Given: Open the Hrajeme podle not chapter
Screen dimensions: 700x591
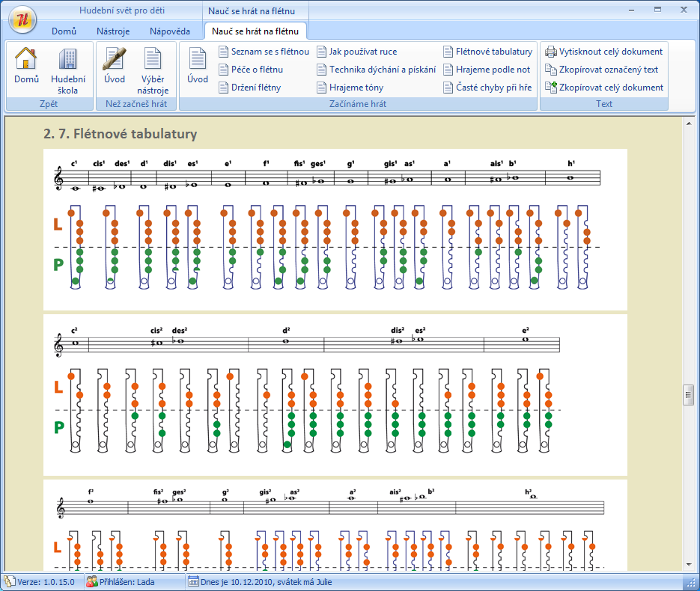Looking at the screenshot, I should pos(487,70).
